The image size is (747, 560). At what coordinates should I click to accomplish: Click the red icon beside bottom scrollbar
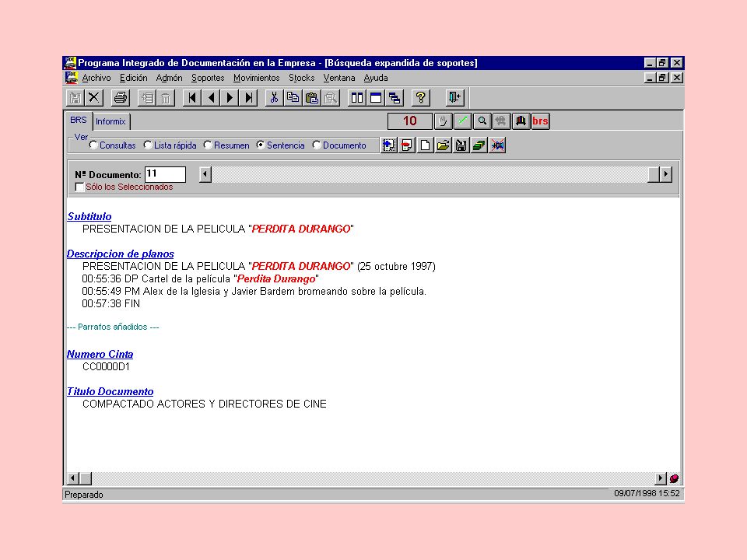[674, 478]
